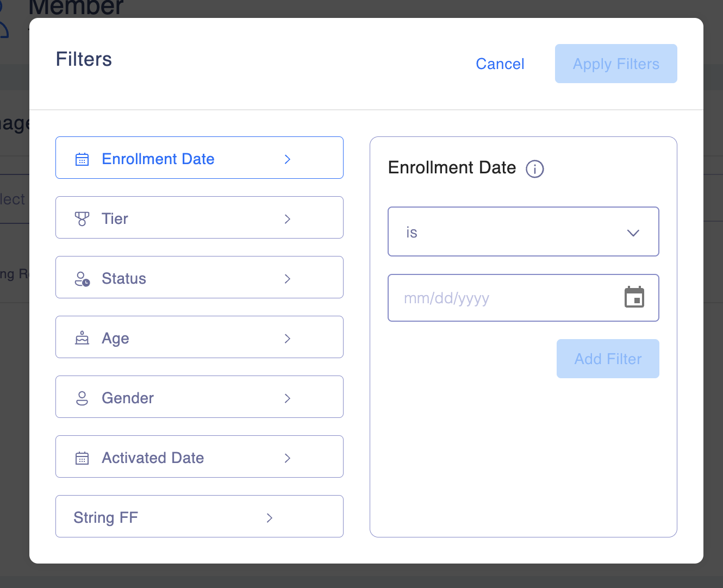723x588 pixels.
Task: Open the "is" operator dropdown
Action: click(x=523, y=232)
